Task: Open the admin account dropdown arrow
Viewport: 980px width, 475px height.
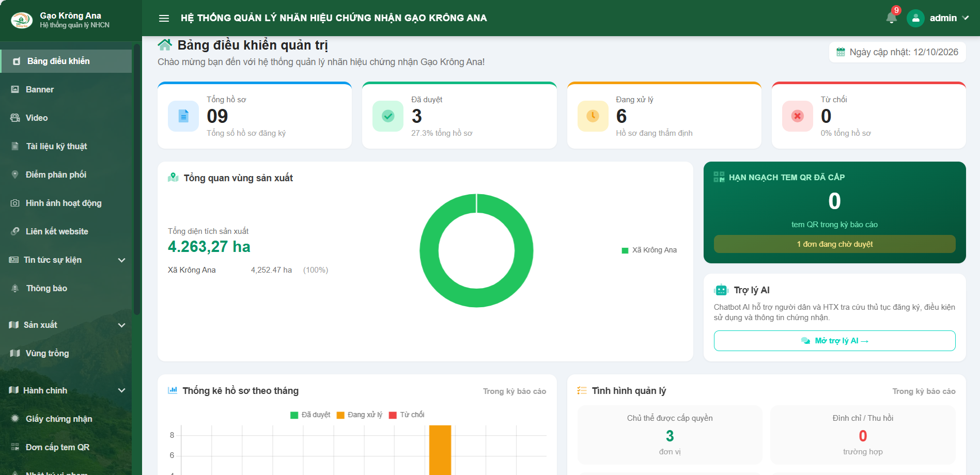Action: tap(965, 18)
